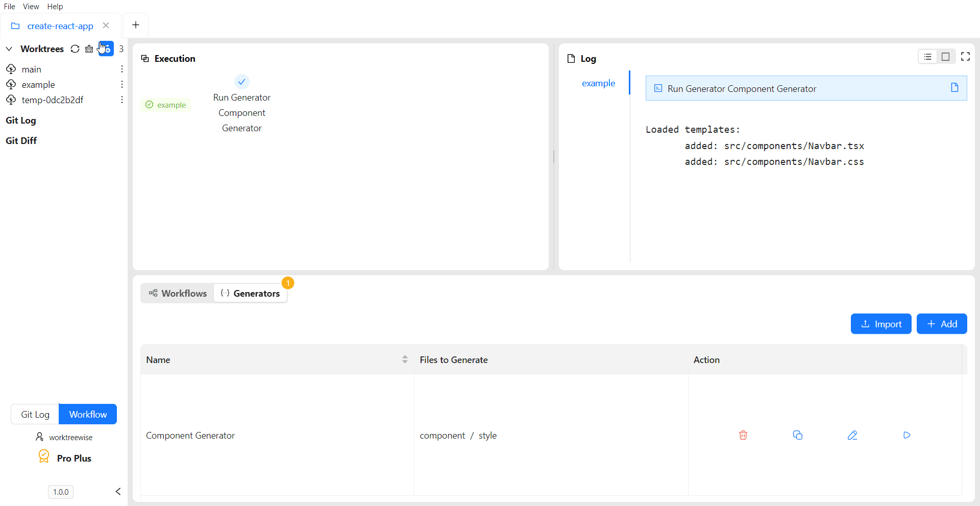Image resolution: width=980 pixels, height=506 pixels.
Task: Delete the Component Generator using the trash icon
Action: click(743, 435)
